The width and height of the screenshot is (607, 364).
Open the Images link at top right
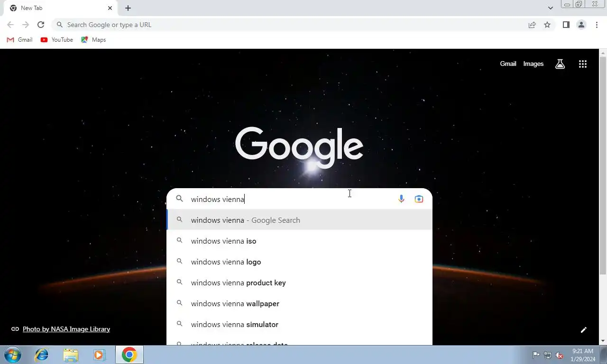point(533,64)
